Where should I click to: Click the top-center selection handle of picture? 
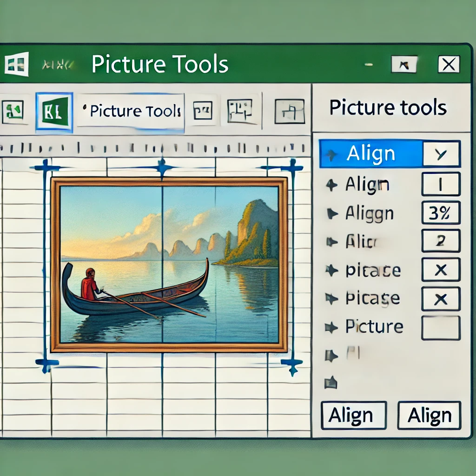(x=162, y=167)
